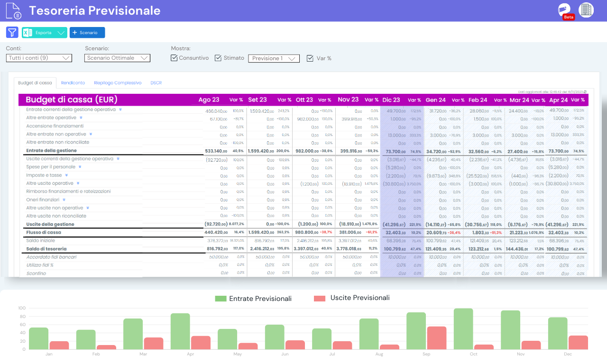Select the Altre uscite non riconciliate label

56,216
